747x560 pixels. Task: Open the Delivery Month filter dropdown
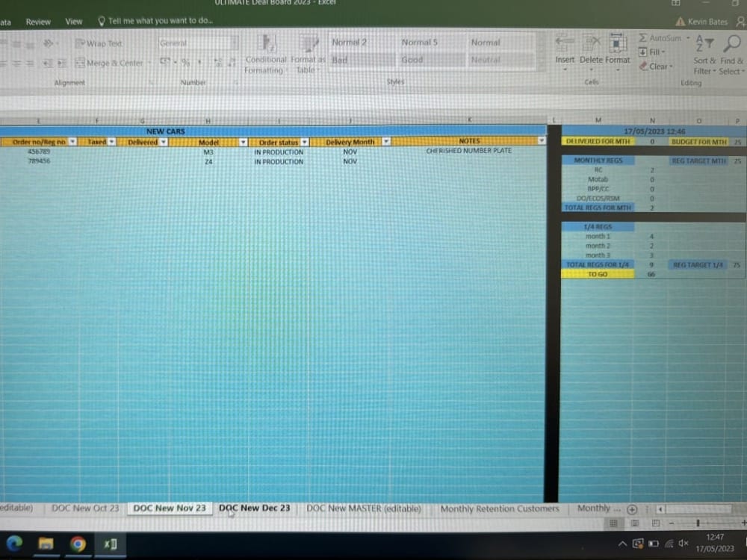(386, 141)
